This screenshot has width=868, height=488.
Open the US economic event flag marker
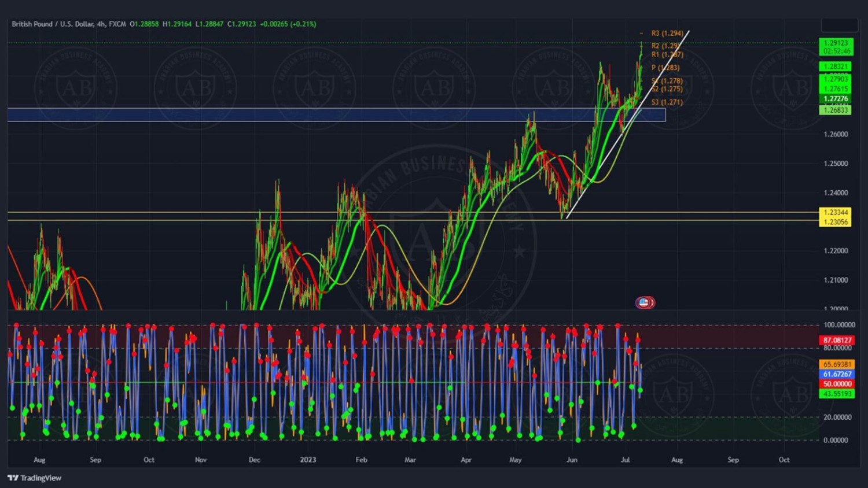pyautogui.click(x=645, y=302)
